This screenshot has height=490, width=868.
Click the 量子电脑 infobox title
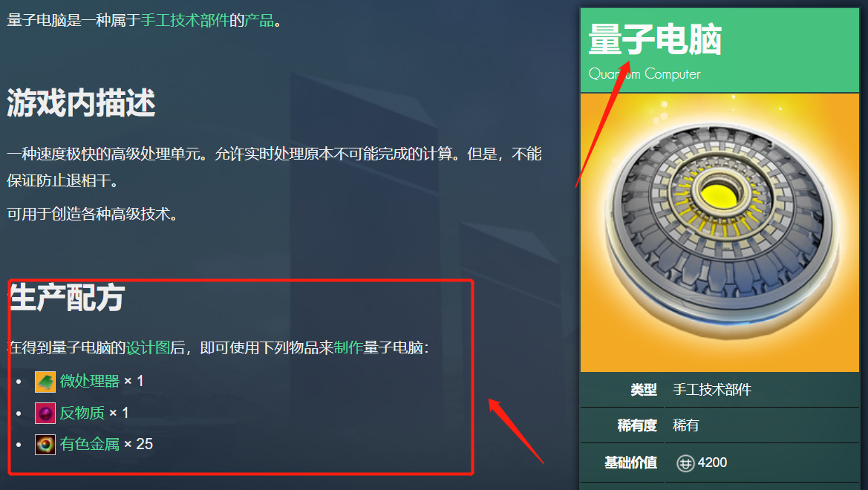pyautogui.click(x=655, y=39)
